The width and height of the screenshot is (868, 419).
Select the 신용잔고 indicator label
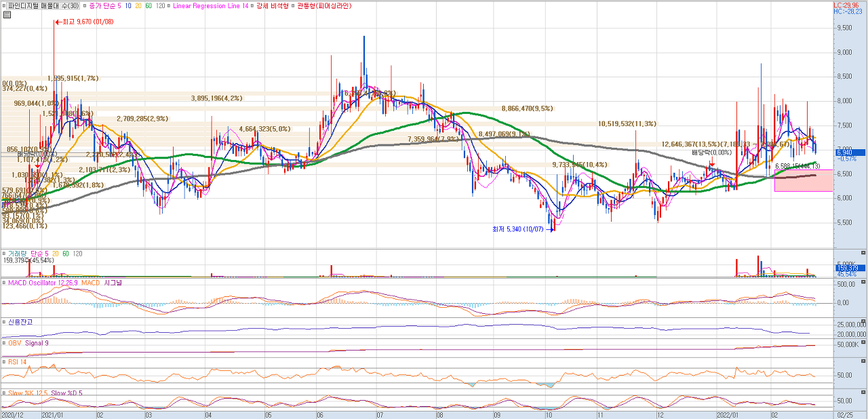pos(20,322)
